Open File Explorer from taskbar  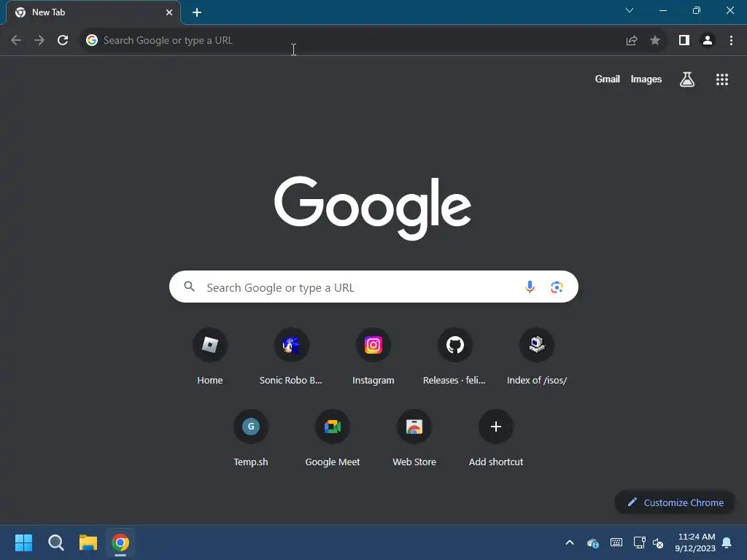coord(88,542)
